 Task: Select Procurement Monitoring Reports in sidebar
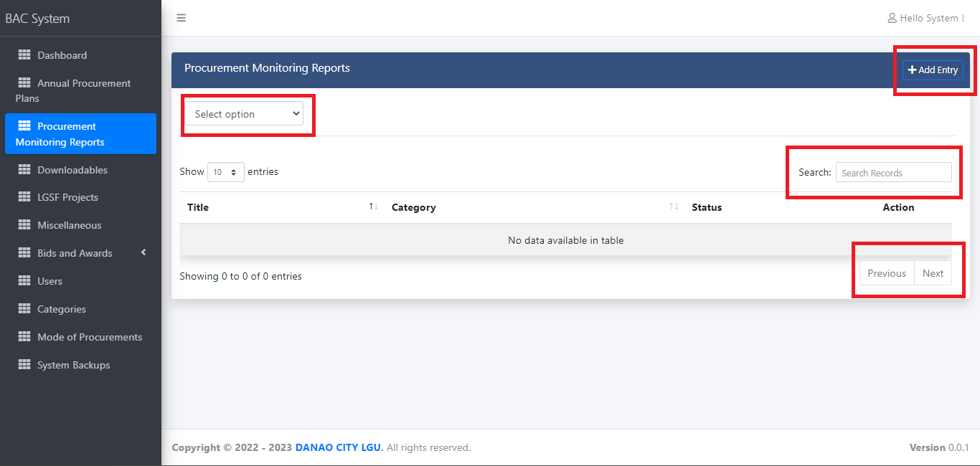[x=80, y=133]
